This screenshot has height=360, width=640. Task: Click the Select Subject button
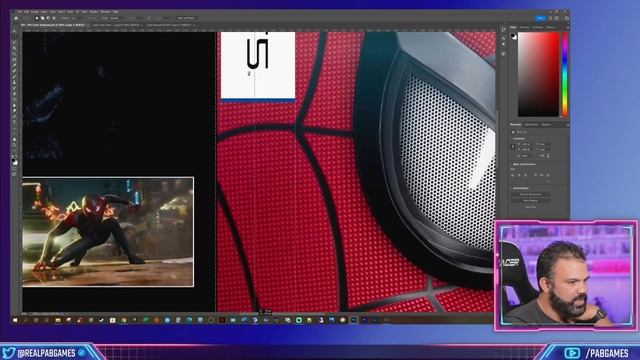click(530, 201)
